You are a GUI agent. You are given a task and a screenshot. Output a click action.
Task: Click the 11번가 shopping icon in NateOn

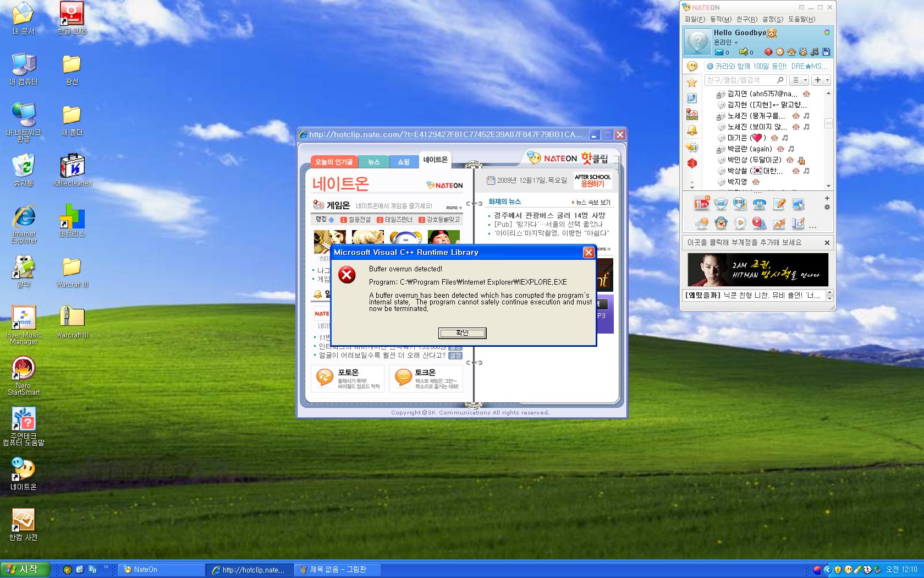click(701, 204)
